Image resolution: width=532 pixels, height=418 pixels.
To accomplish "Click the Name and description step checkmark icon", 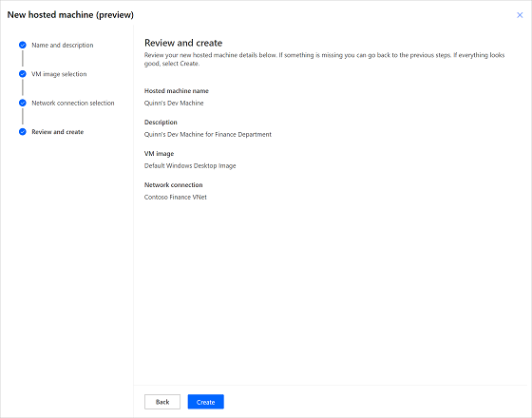I will click(x=23, y=45).
